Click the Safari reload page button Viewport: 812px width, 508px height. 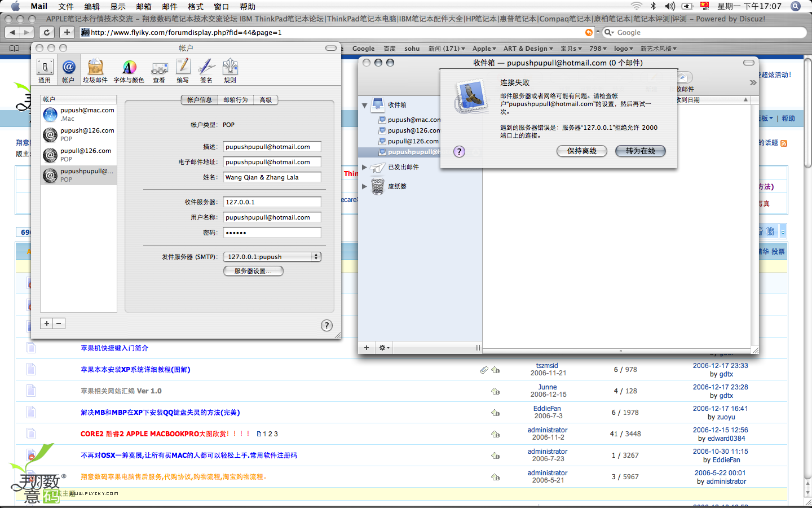tap(47, 32)
